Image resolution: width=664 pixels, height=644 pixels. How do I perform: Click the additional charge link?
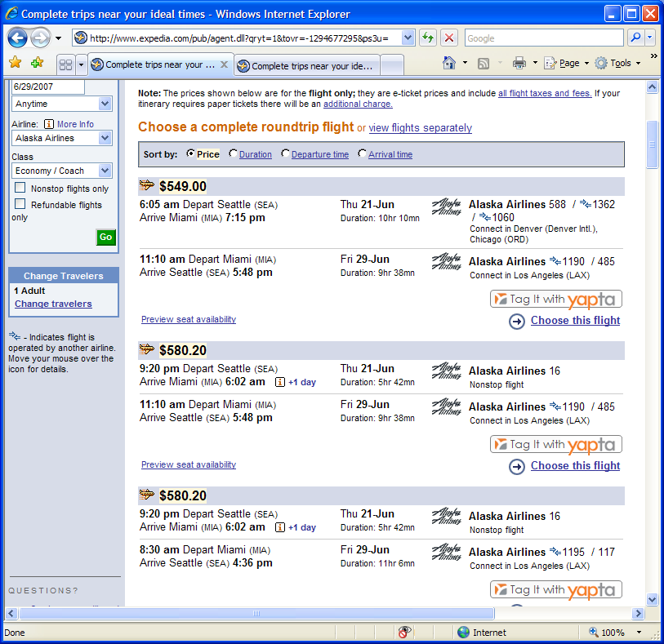(x=358, y=104)
